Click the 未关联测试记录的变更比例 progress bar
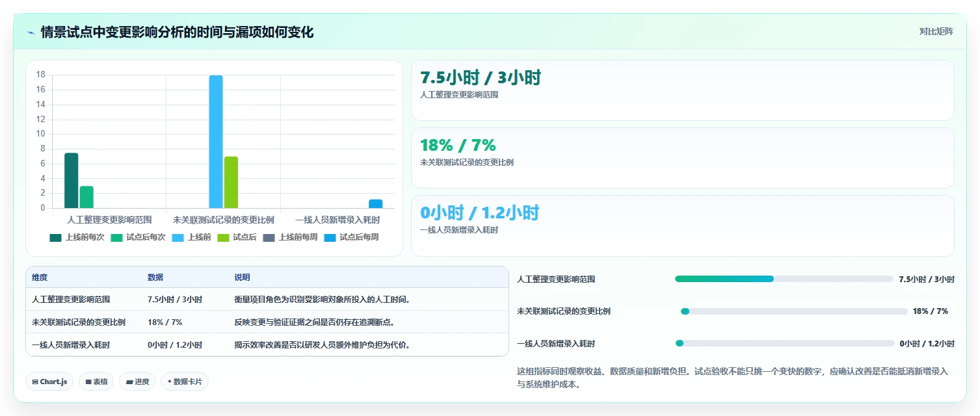980x416 pixels. tap(794, 311)
